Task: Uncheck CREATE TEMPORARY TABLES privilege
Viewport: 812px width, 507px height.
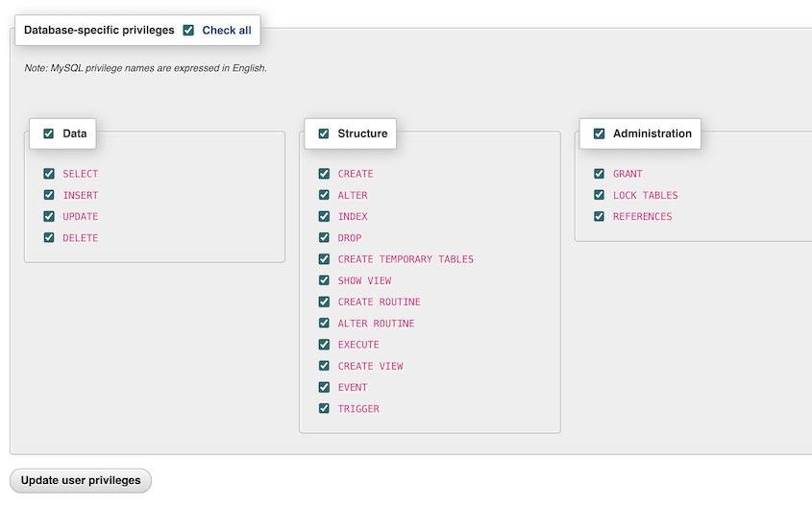Action: 324,258
